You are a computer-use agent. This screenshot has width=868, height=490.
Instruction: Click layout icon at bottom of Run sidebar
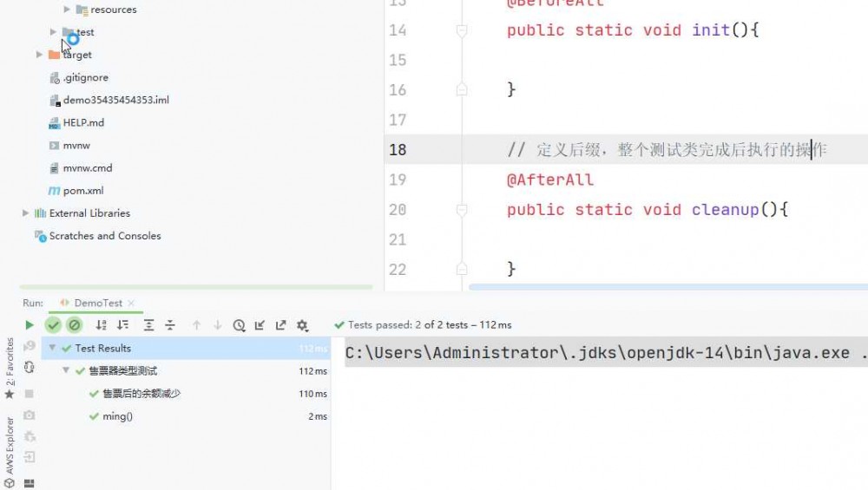[30, 483]
